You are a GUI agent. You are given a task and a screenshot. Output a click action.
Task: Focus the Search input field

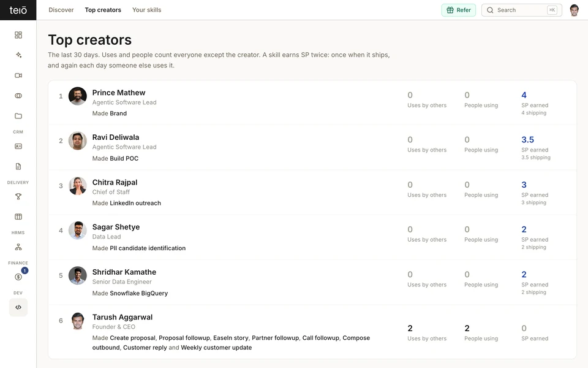pos(522,10)
